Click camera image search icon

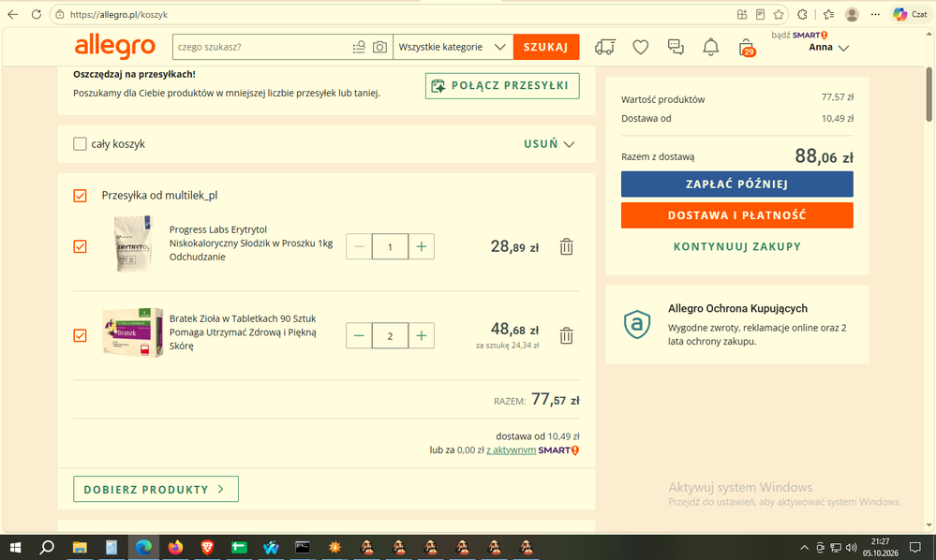point(379,47)
